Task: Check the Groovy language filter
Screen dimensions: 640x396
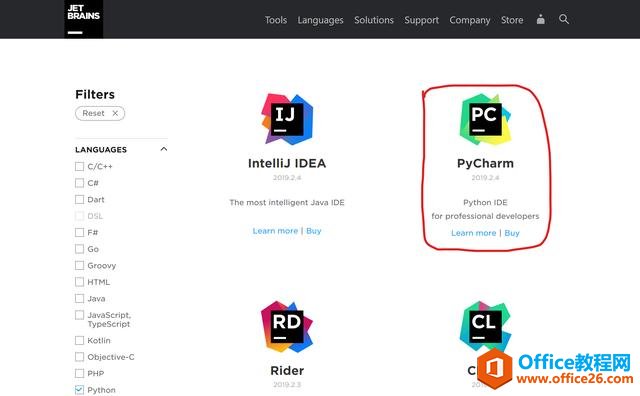Action: tap(80, 265)
